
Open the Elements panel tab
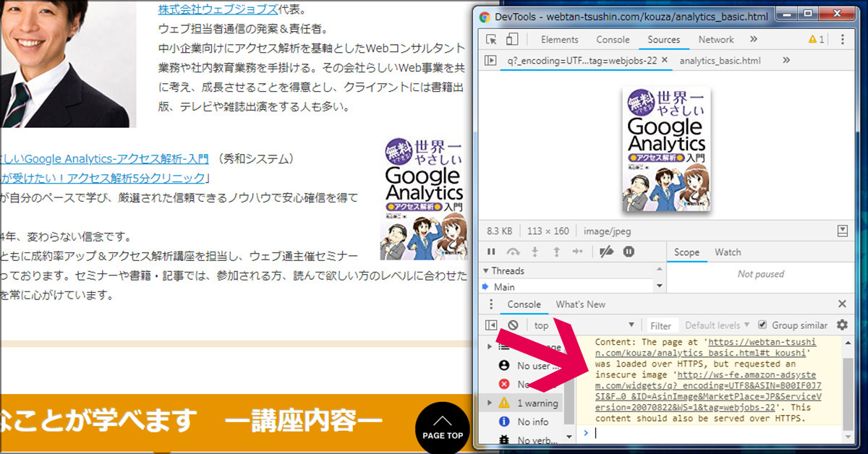pyautogui.click(x=560, y=40)
